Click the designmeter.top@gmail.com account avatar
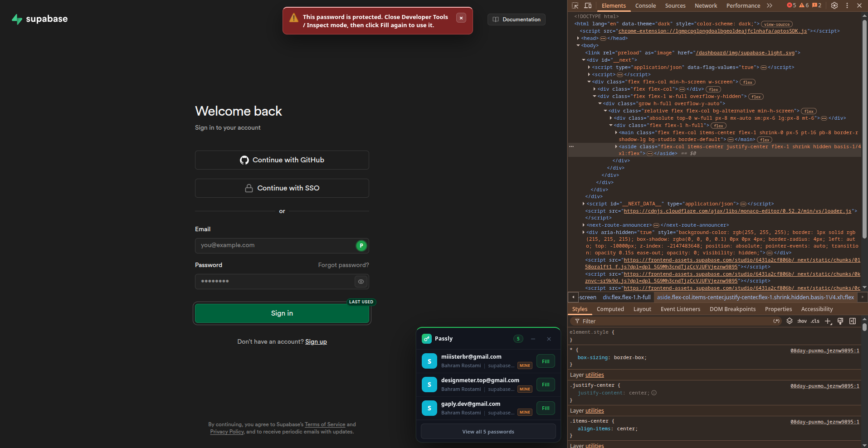 (x=429, y=385)
